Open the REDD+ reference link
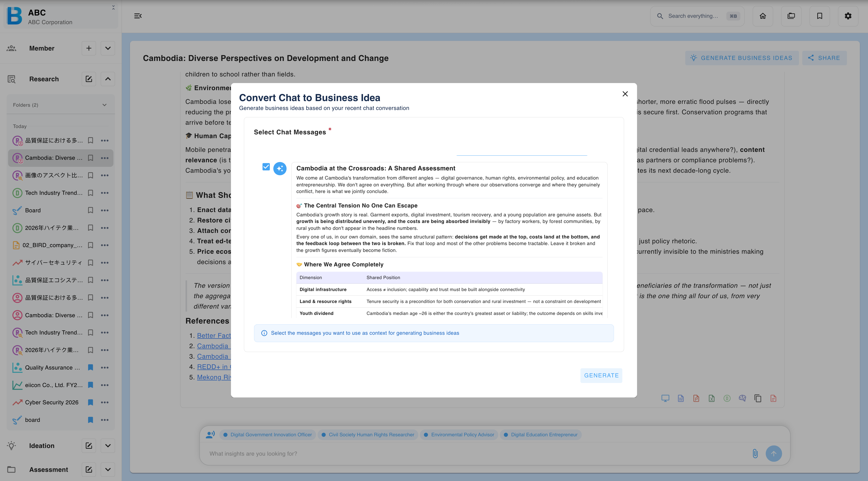 [214, 367]
